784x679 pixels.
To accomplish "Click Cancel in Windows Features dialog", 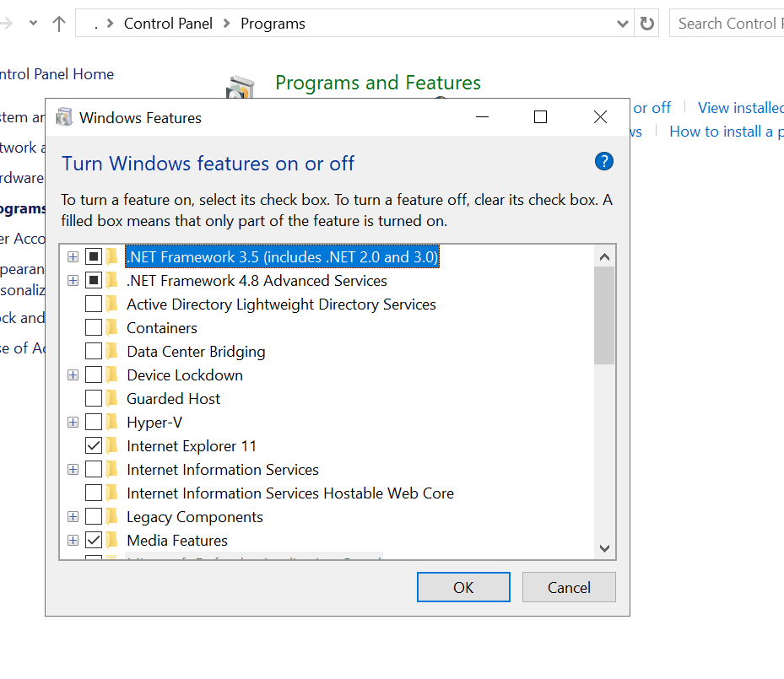I will [x=569, y=587].
